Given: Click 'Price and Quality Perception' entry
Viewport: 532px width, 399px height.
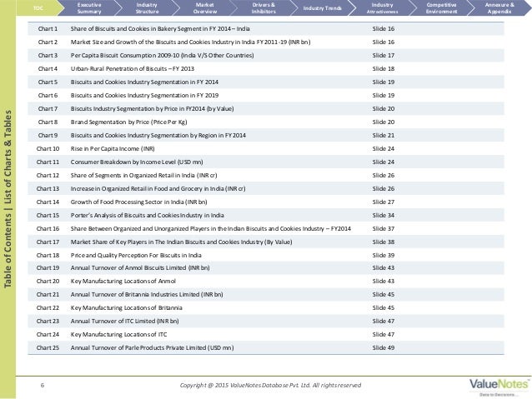Looking at the screenshot, I should pyautogui.click(x=136, y=255).
